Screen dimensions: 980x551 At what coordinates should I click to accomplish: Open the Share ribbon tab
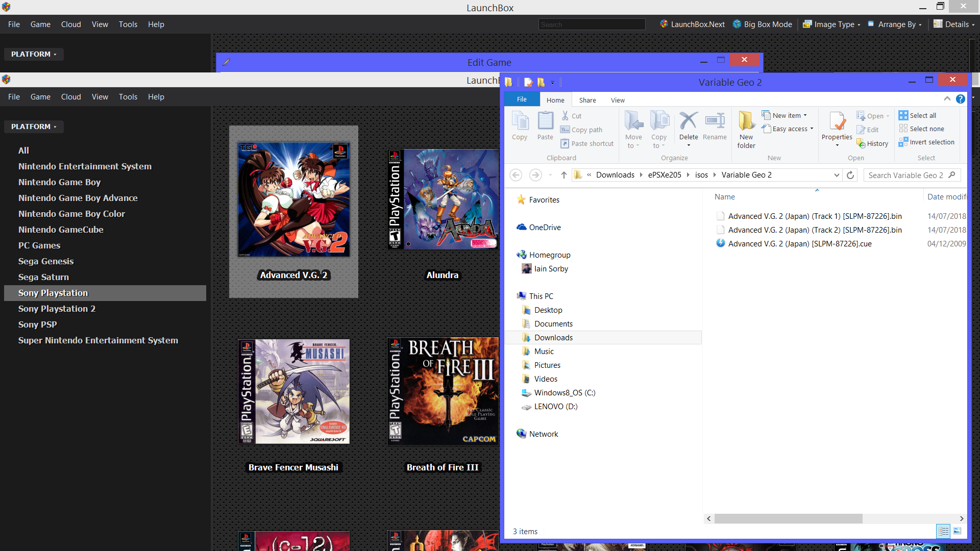587,100
